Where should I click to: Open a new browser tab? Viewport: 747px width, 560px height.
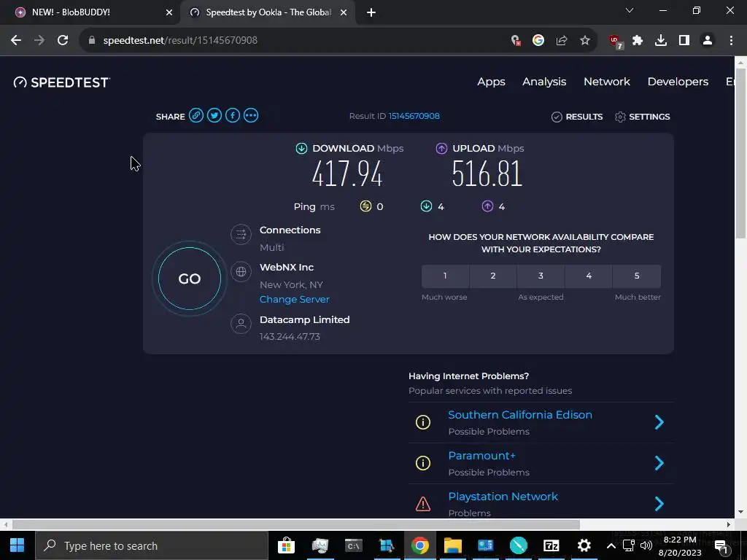(371, 12)
